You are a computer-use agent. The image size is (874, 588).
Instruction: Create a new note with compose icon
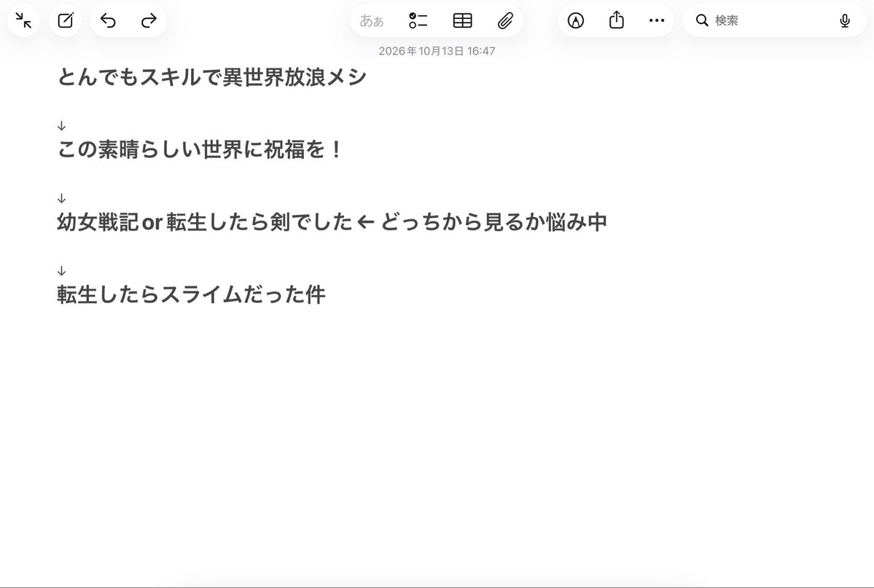[x=65, y=20]
